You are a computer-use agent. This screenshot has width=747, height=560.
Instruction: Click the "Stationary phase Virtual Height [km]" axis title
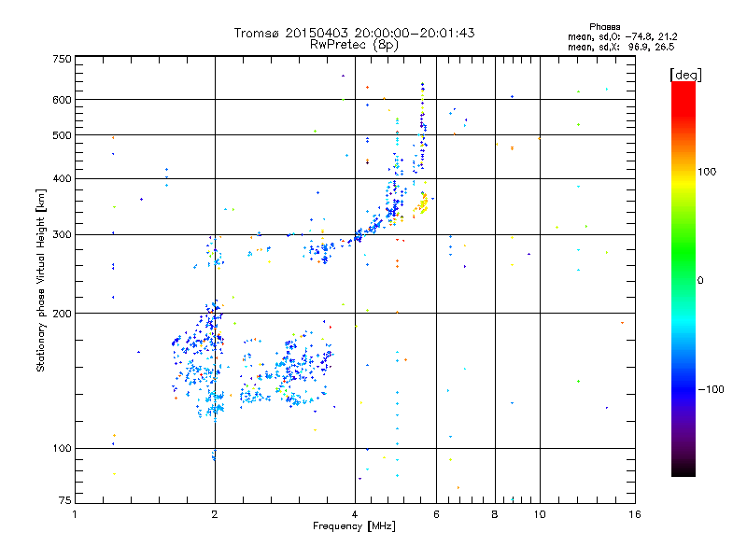[x=40, y=280]
